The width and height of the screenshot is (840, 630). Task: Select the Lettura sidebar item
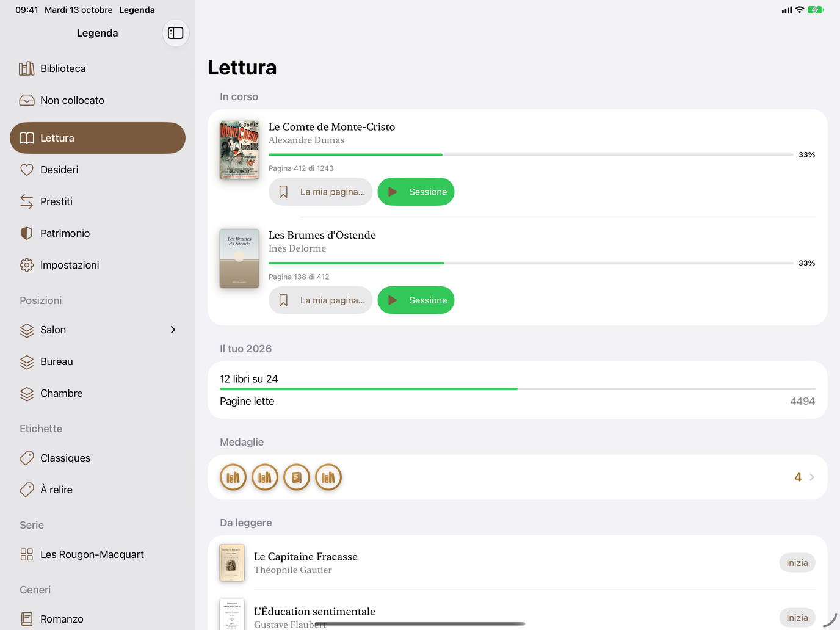click(x=98, y=138)
